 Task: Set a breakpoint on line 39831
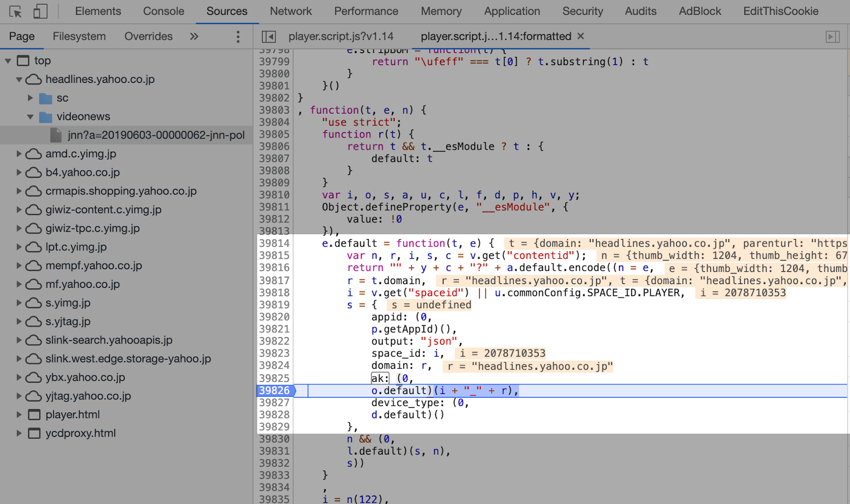coord(274,451)
